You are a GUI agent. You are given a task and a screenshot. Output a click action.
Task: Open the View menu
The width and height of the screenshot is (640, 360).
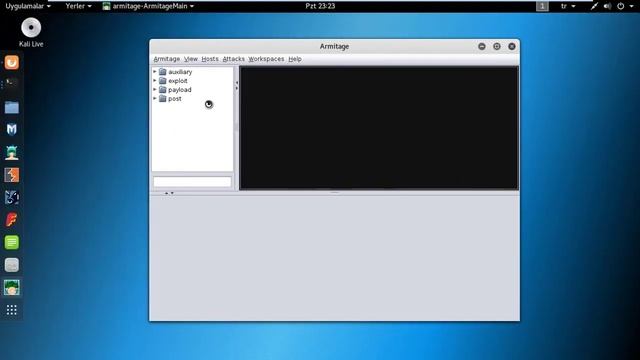[191, 59]
